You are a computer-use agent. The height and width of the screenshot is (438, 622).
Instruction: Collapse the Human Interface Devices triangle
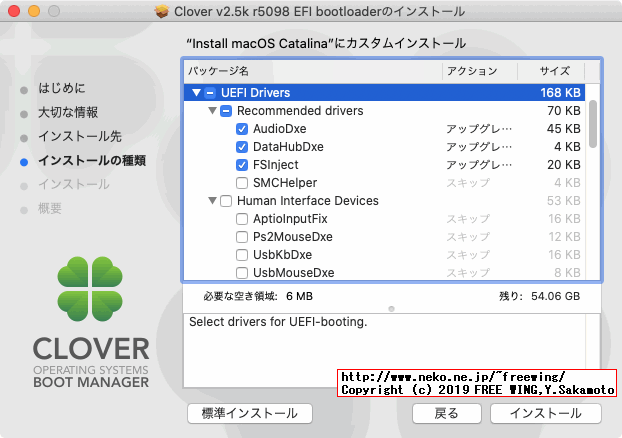pos(213,200)
